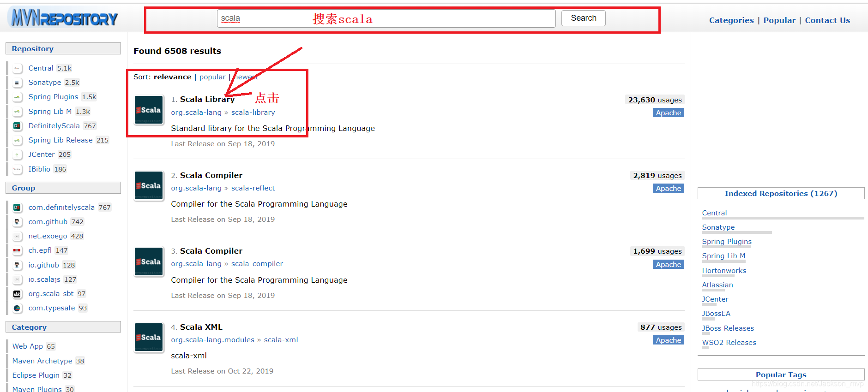Filter by DefinitelyScala repository
Screen dimensions: 868x392
54,126
